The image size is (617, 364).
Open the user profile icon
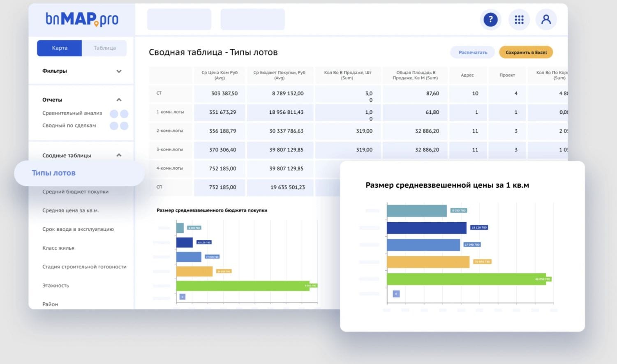coord(546,19)
